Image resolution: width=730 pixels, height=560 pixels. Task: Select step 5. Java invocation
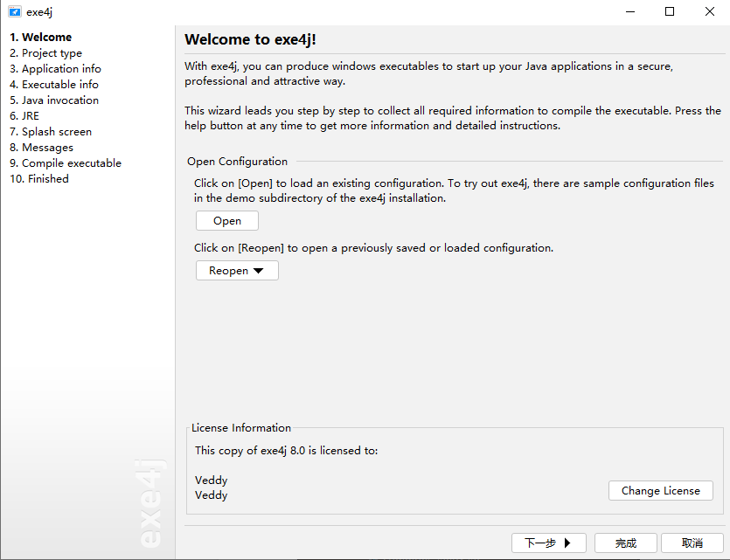click(54, 100)
